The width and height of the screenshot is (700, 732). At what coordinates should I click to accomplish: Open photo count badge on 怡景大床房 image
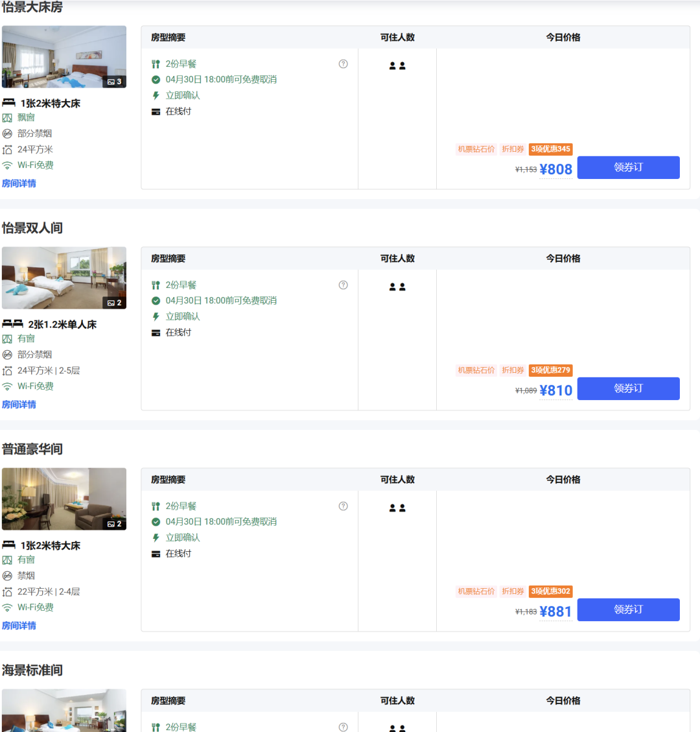tap(115, 82)
